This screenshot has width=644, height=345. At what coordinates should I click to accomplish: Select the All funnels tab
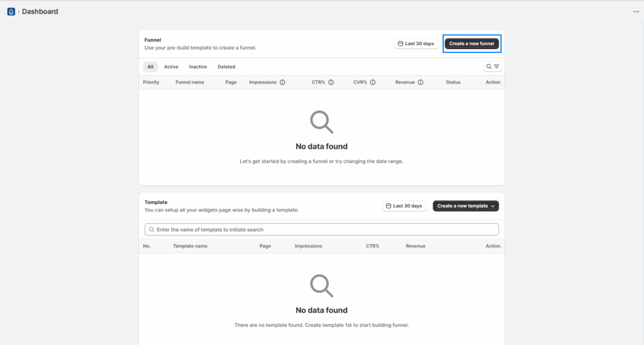click(x=150, y=67)
